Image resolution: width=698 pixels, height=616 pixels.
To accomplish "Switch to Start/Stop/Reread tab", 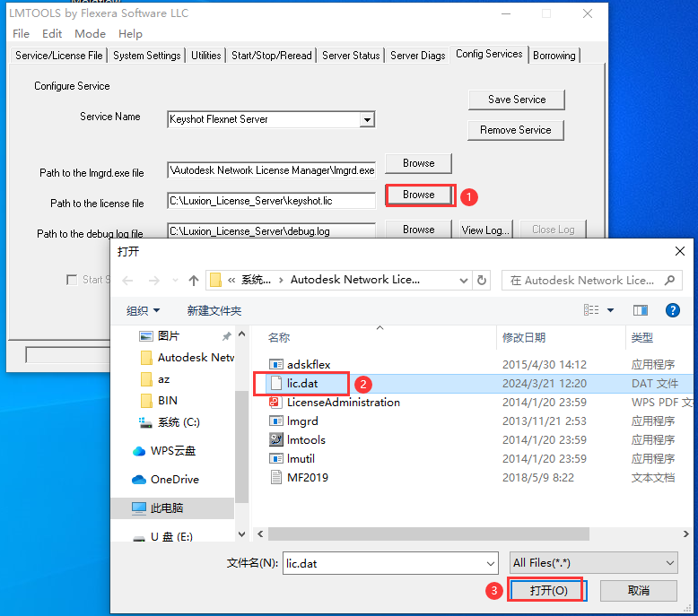I will pos(272,56).
